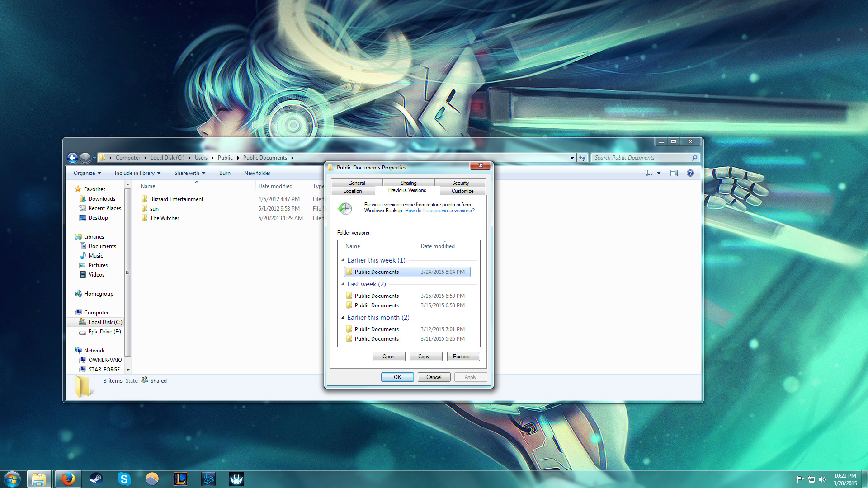Screen dimensions: 868x488
Task: Click Burn in the Explorer toolbar
Action: click(225, 173)
